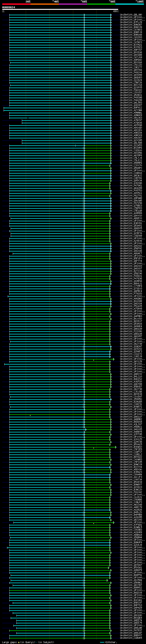
Task: Select the label UniRef100_Q2H4F3
Action: pos(131,352)
